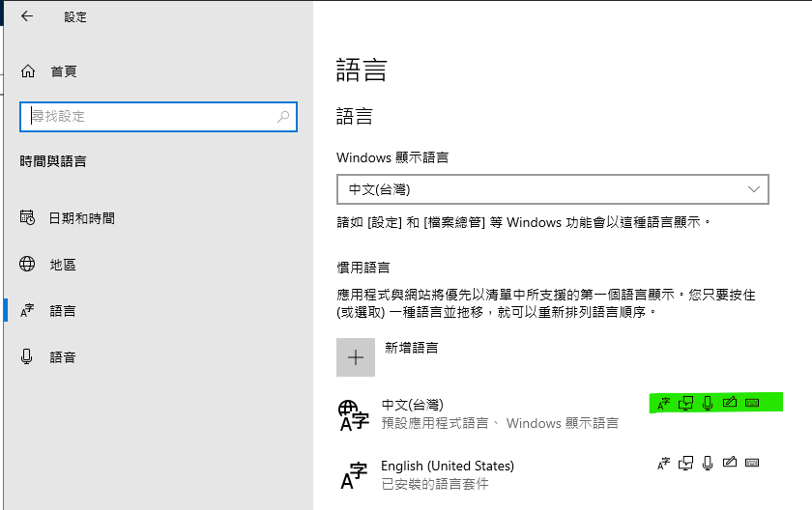Focus the 尋找設定 search box
This screenshot has width=812, height=510.
pyautogui.click(x=159, y=116)
